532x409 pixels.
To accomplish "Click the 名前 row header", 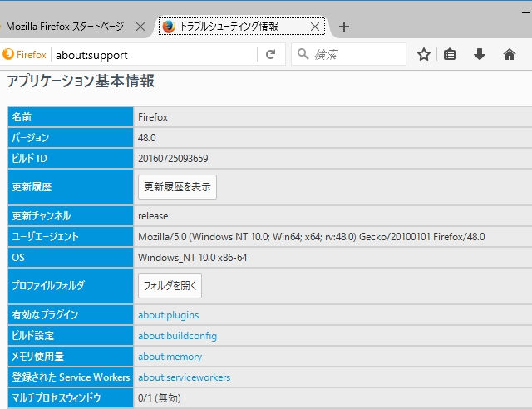I will (71, 117).
